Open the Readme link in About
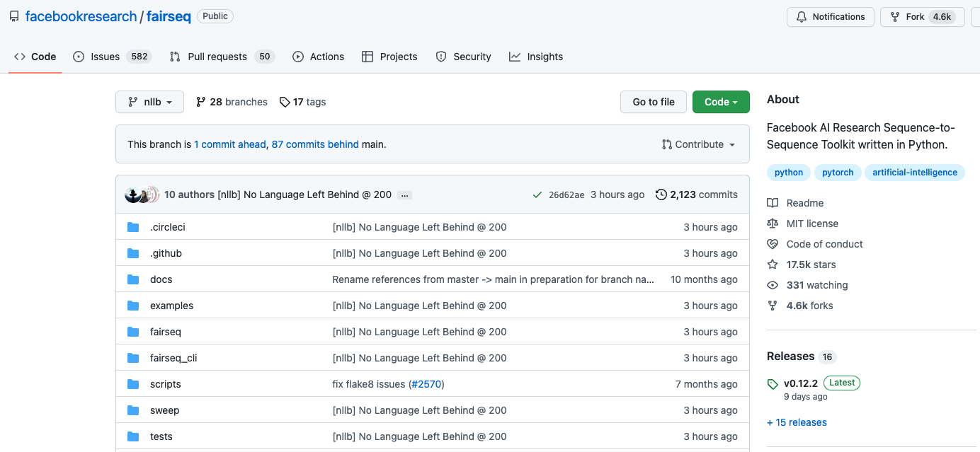 click(x=795, y=203)
